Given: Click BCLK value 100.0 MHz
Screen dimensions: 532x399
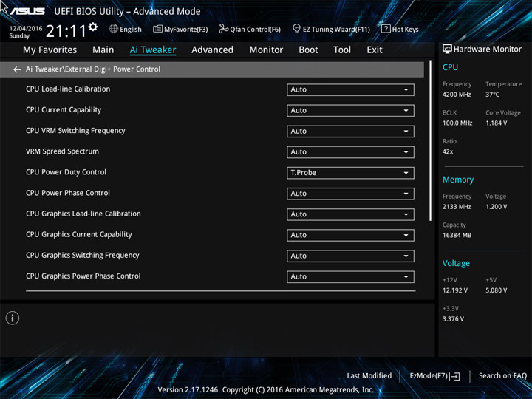Looking at the screenshot, I should (x=457, y=123).
